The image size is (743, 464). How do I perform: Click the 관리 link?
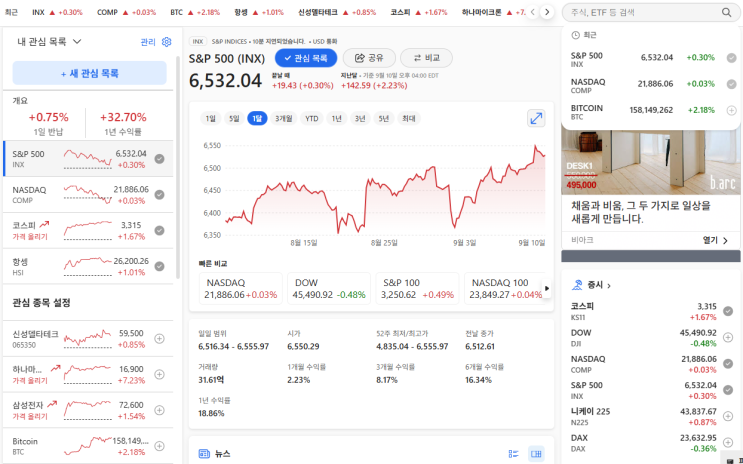(148, 42)
